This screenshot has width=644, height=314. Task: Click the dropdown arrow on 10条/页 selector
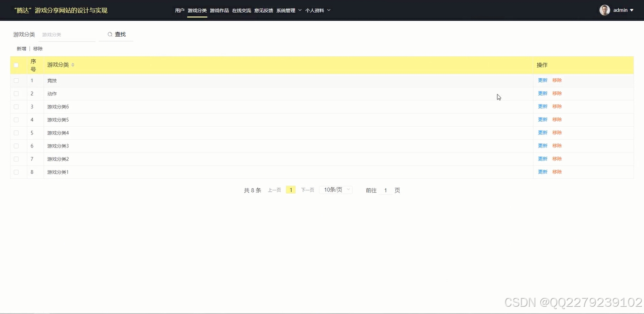tap(348, 190)
